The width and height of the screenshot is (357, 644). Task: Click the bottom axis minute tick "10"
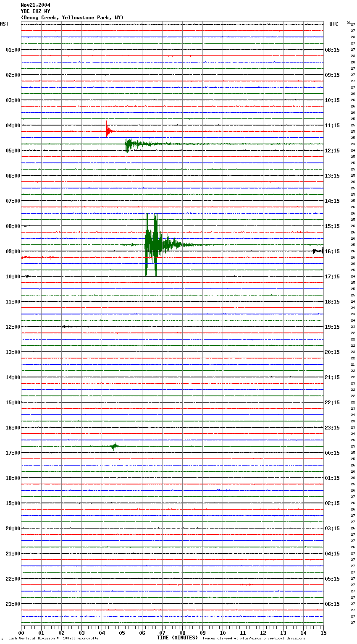click(223, 633)
